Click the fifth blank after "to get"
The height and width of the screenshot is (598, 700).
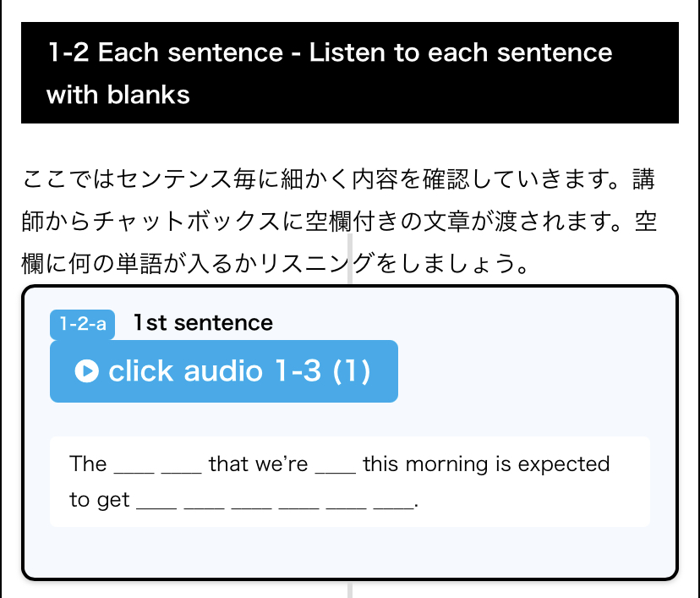click(346, 502)
